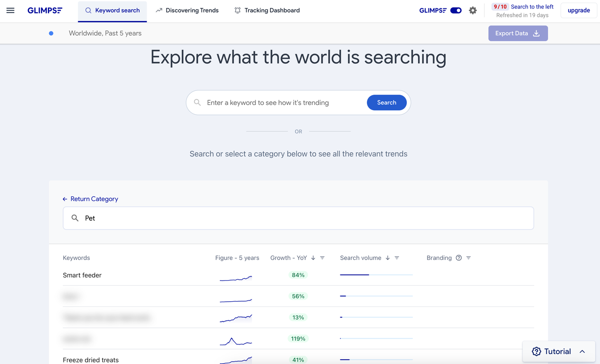
Task: Sort by Search volume arrow
Action: point(388,258)
